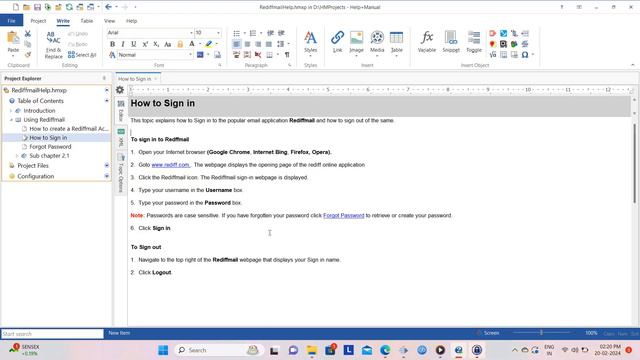Screen dimensions: 640x360
Task: Center align the paragraph
Action: pos(247,44)
